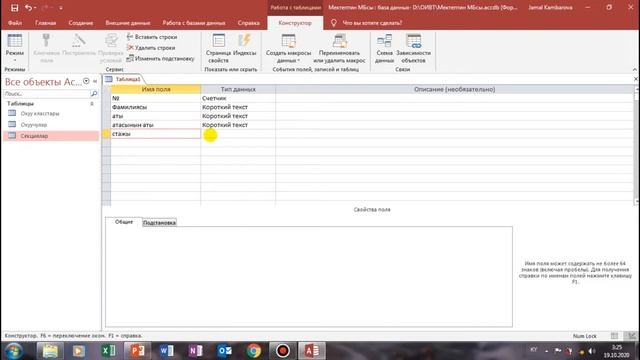The height and width of the screenshot is (360, 640).
Task: Collapse the ribbon with the chevron
Action: 634,69
